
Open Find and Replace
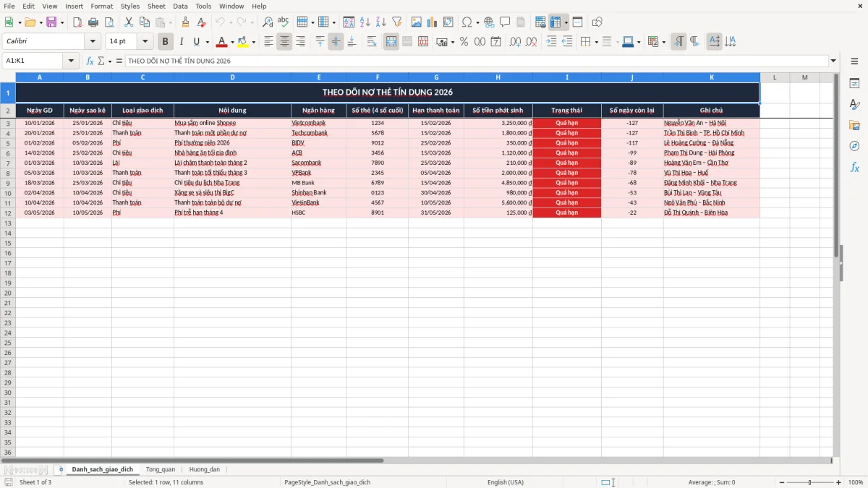[268, 22]
